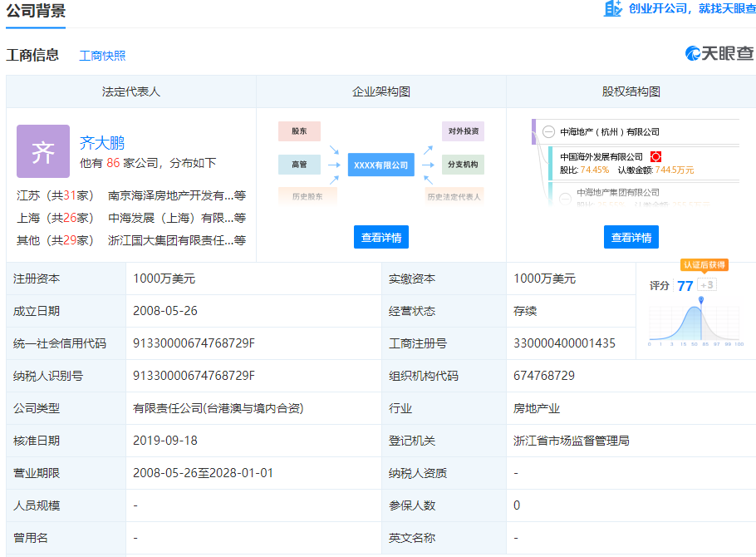The image size is (756, 557).
Task: Click the score value 77
Action: [x=685, y=286]
